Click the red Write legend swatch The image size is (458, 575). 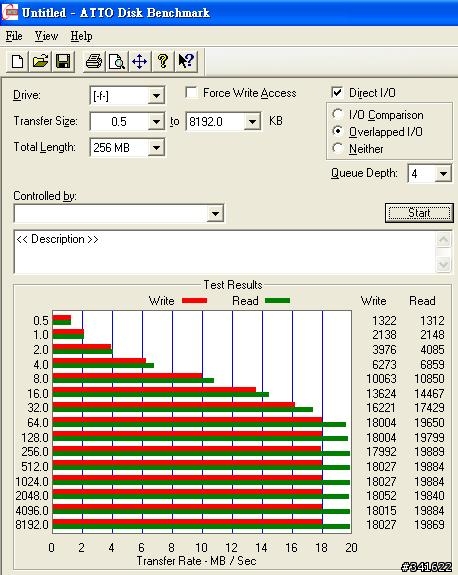pos(194,301)
